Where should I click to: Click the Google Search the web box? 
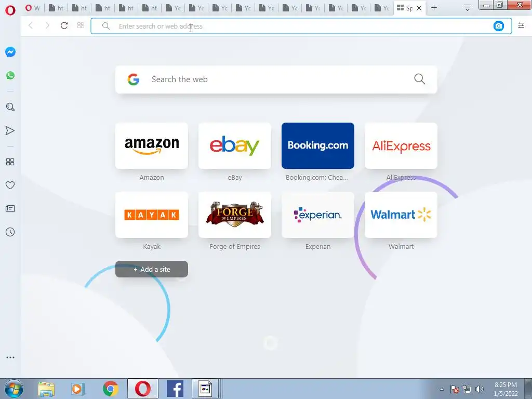[276, 79]
